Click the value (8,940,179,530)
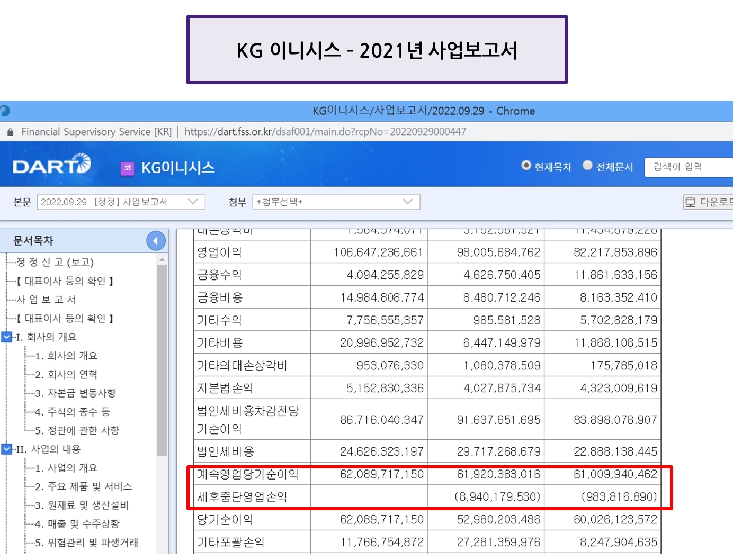 pos(497,497)
